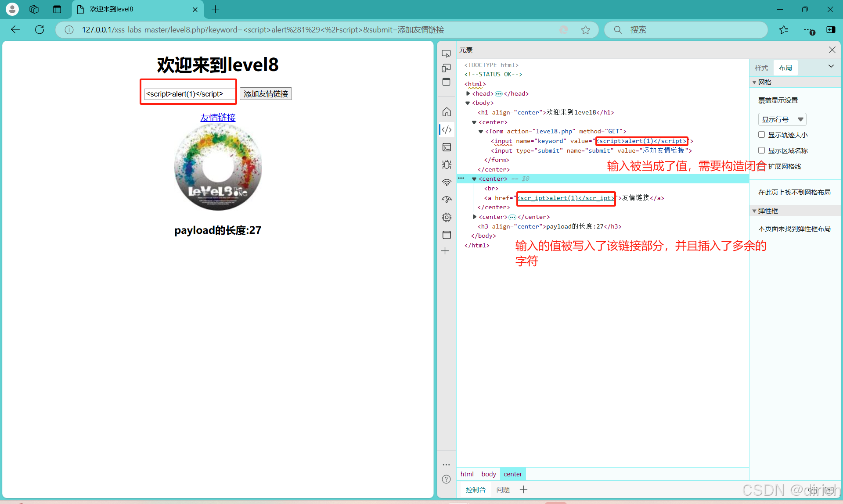The width and height of the screenshot is (843, 504).
Task: Add this page to favorites with the star
Action: (585, 30)
